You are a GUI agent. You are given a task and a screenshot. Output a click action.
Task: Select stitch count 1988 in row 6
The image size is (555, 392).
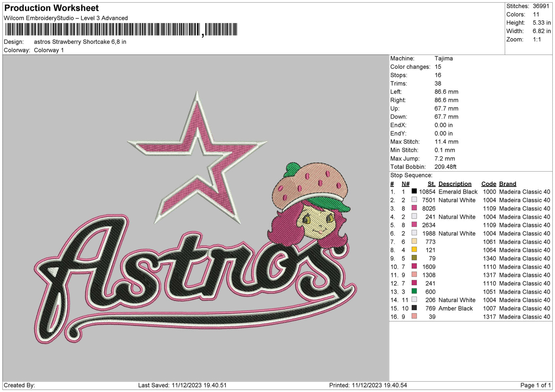(429, 233)
